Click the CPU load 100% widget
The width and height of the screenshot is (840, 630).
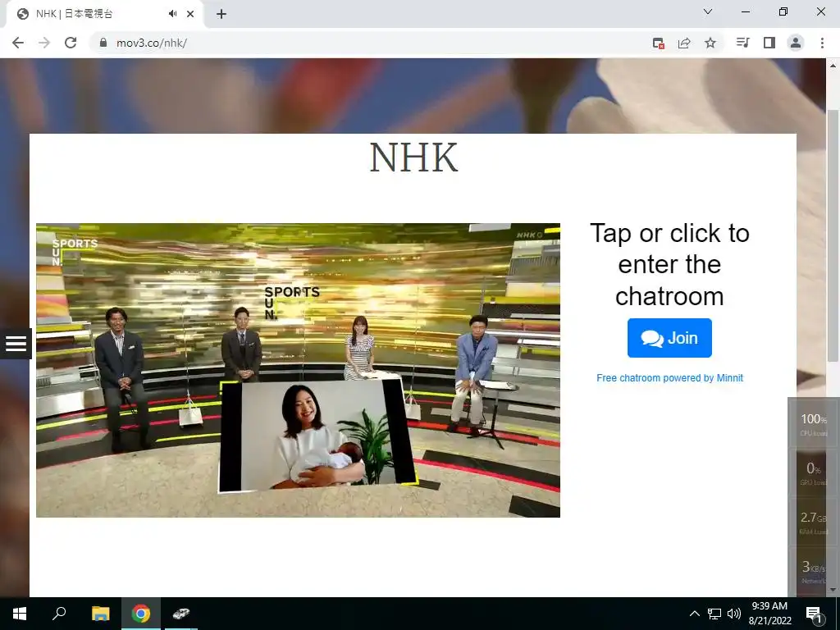813,423
